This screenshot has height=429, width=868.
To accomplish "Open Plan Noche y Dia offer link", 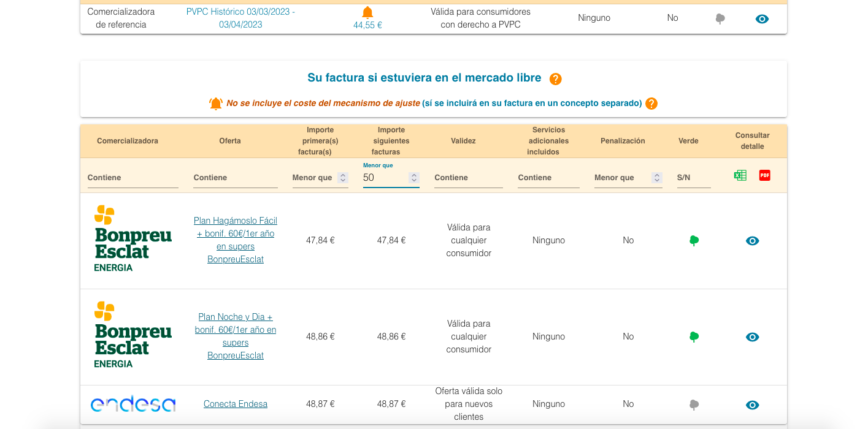I will point(236,336).
